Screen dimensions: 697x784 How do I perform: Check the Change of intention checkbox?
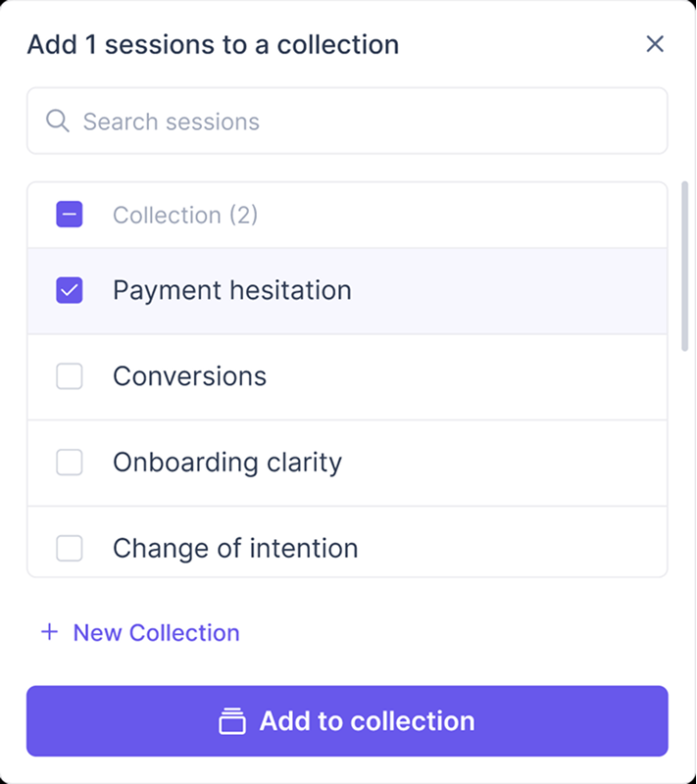[x=69, y=548]
